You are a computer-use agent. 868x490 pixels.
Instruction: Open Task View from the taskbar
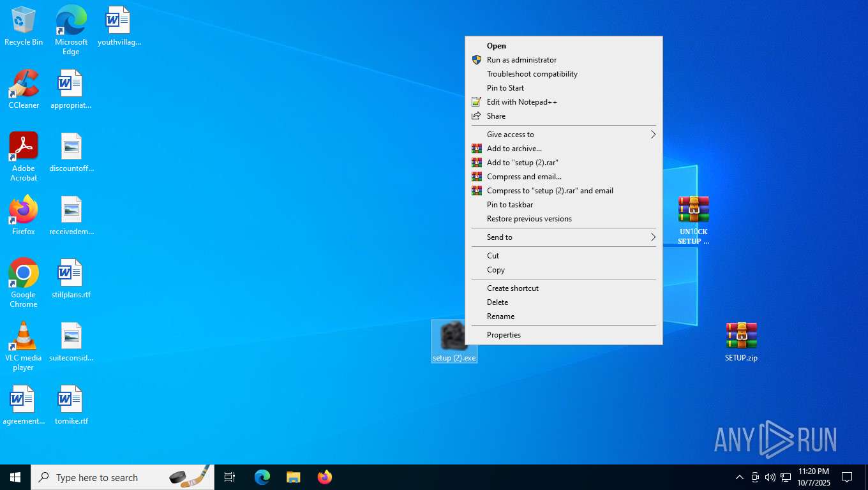[x=230, y=477]
